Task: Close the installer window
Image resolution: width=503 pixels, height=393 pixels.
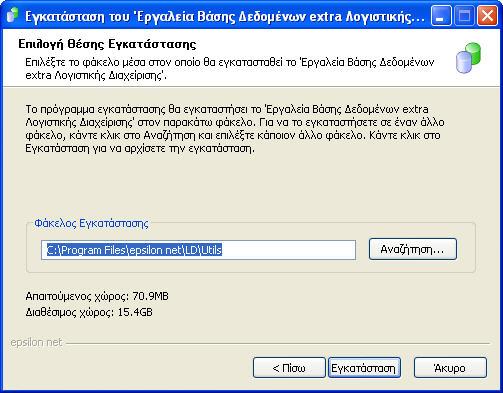Action: click(x=487, y=16)
